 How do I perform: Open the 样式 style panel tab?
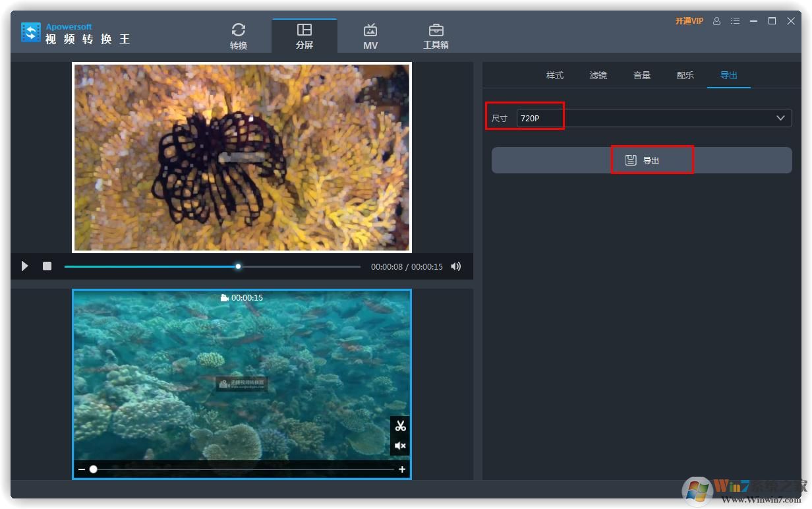(555, 75)
